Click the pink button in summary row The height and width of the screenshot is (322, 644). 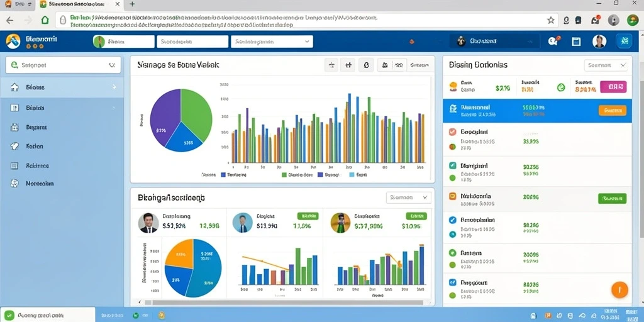(613, 87)
